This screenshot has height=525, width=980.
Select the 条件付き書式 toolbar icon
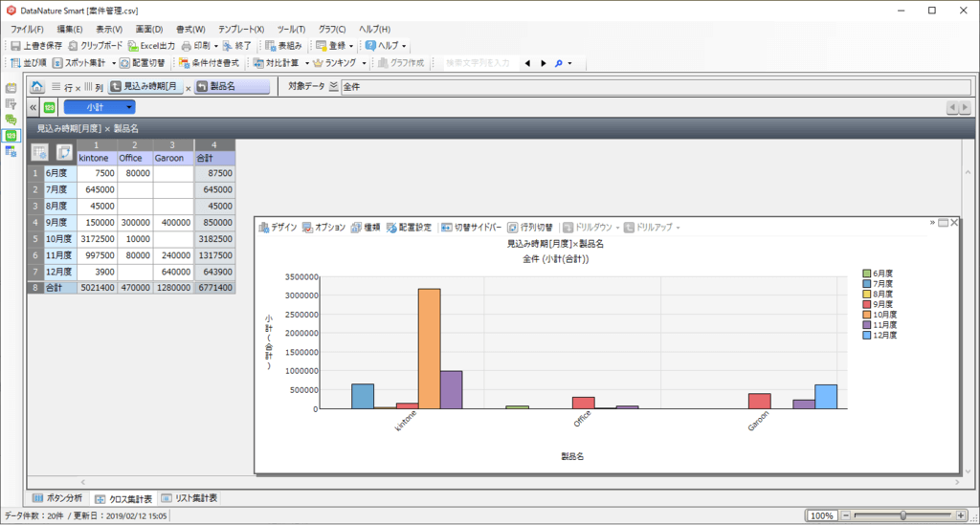184,63
